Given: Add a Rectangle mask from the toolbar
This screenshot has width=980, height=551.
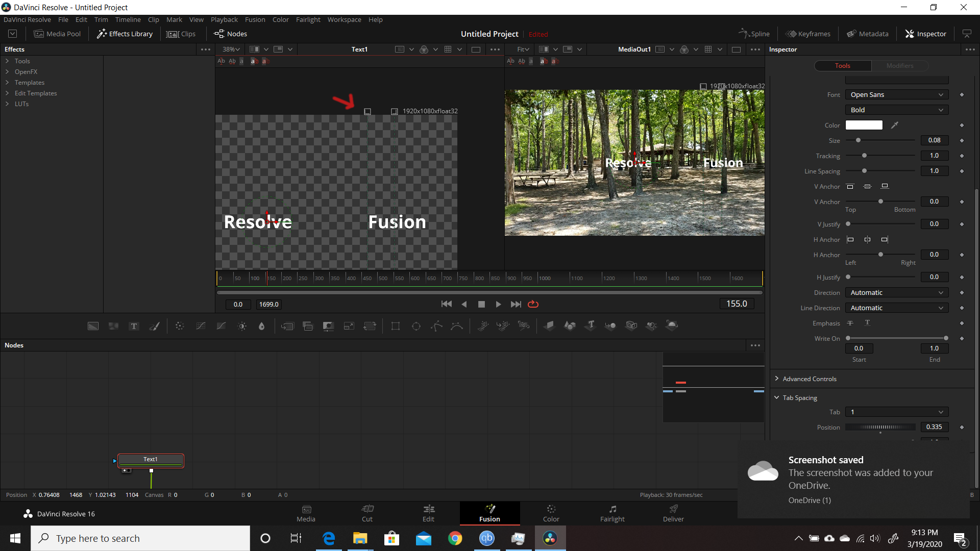Looking at the screenshot, I should click(x=396, y=326).
